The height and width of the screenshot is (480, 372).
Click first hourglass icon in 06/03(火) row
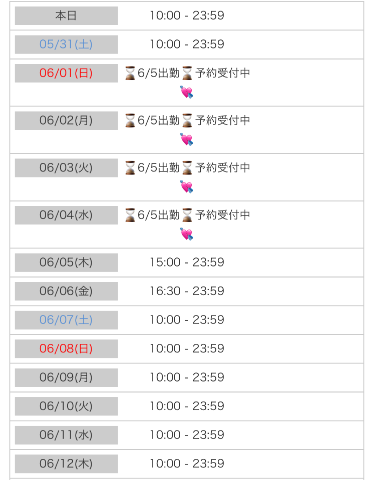click(130, 168)
